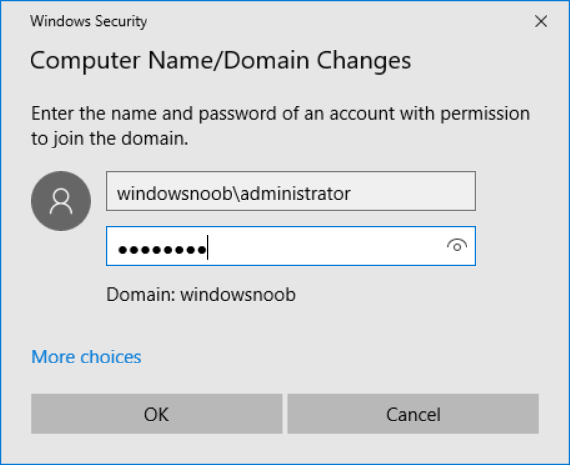570x465 pixels.
Task: Place cursor at end of administrator username
Action: [x=351, y=193]
